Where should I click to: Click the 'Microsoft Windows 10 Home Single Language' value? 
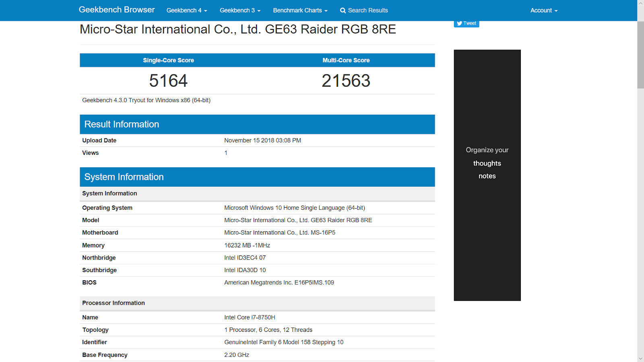click(295, 208)
